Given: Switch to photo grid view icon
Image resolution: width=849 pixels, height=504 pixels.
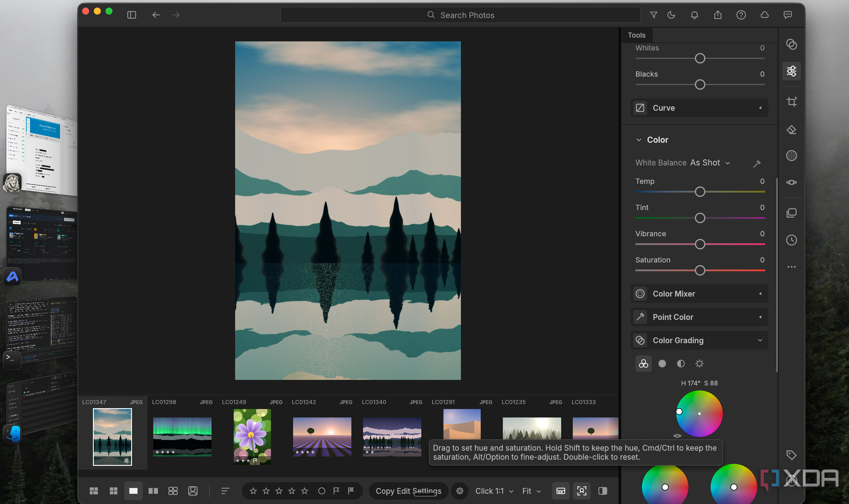Looking at the screenshot, I should tap(94, 491).
